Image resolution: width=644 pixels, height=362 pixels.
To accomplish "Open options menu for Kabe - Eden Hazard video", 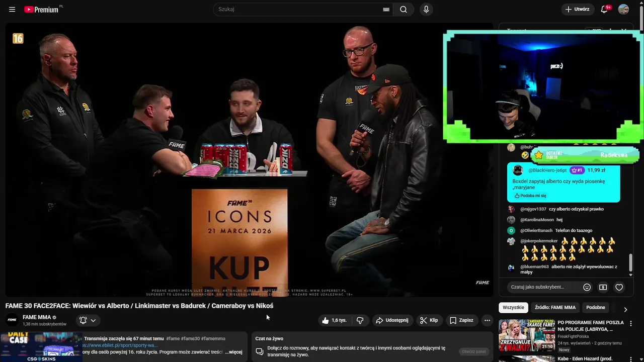I will coord(630,359).
